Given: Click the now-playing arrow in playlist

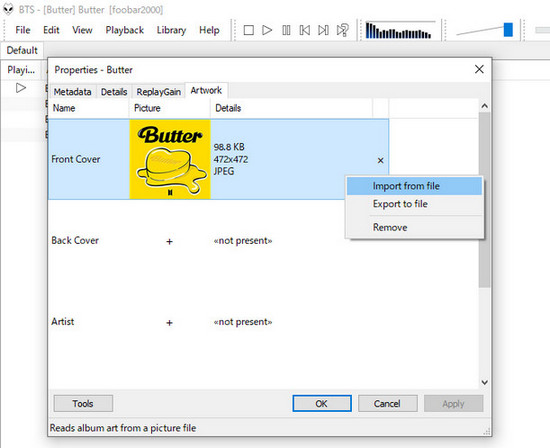Looking at the screenshot, I should tap(21, 88).
